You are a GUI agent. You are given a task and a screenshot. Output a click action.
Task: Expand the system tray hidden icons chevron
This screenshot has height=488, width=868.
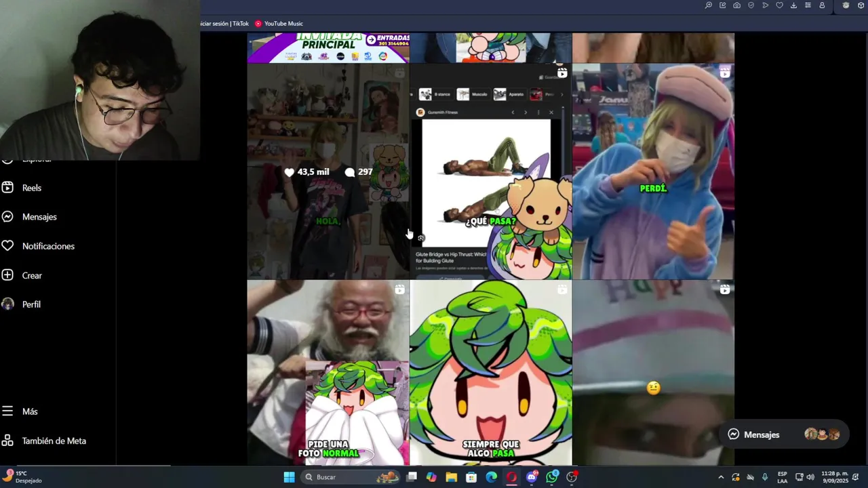[721, 477]
